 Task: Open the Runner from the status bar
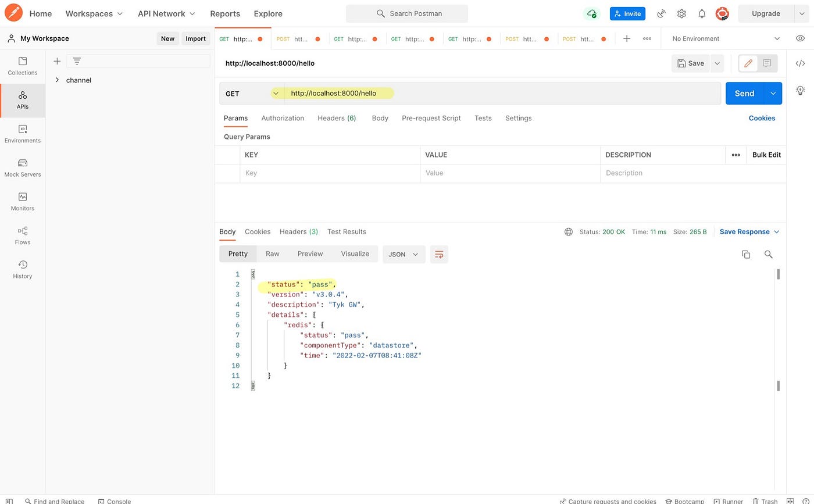click(728, 501)
